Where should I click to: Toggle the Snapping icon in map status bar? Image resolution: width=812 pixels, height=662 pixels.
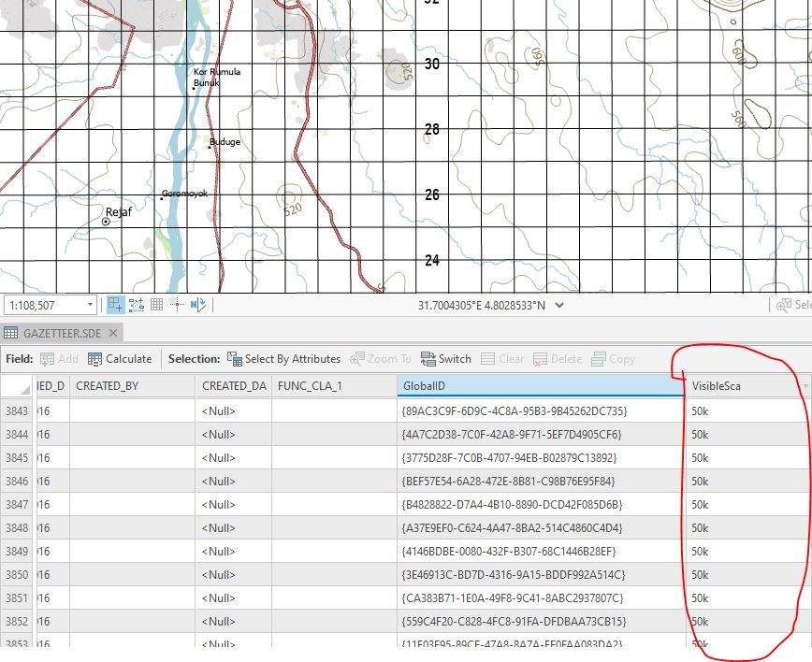[115, 305]
